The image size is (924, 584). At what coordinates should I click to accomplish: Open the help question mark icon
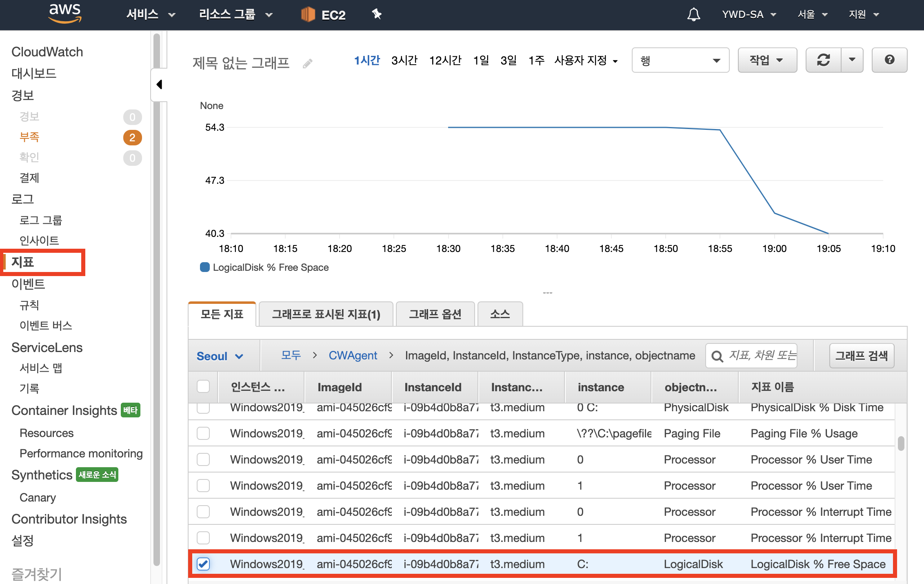889,60
